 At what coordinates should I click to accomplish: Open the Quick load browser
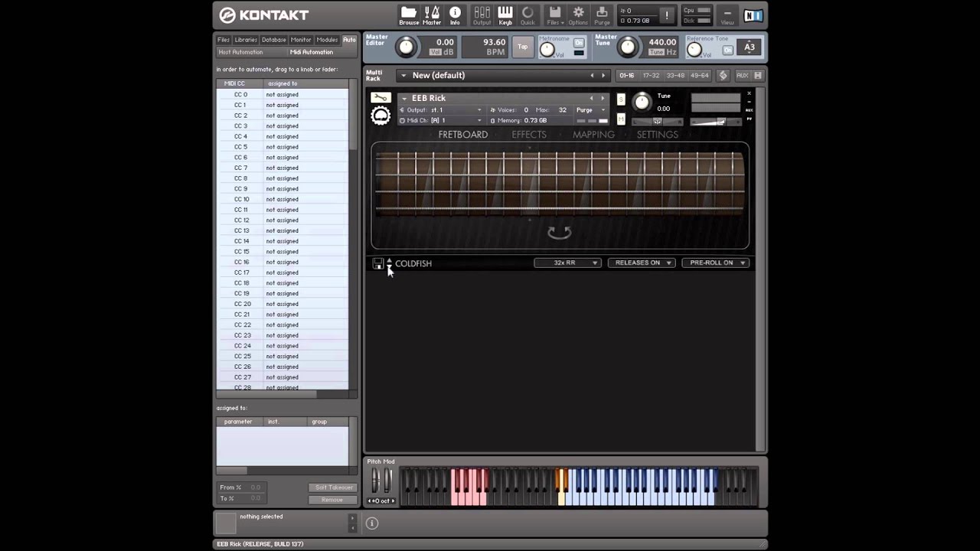click(x=528, y=15)
